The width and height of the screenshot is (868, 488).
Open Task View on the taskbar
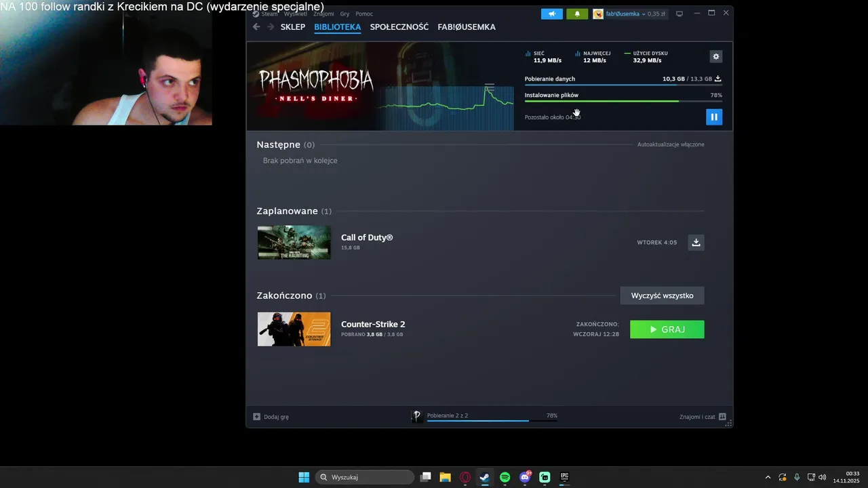point(425,477)
